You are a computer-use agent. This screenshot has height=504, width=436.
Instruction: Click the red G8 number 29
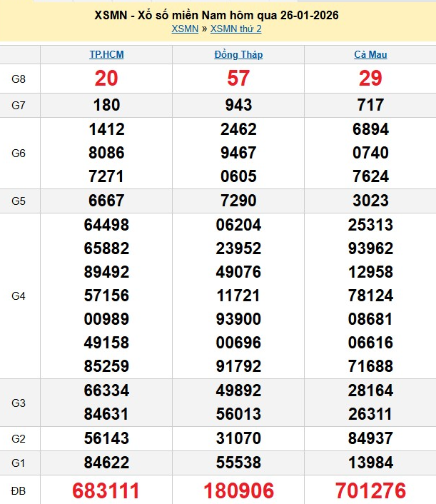[x=370, y=79]
